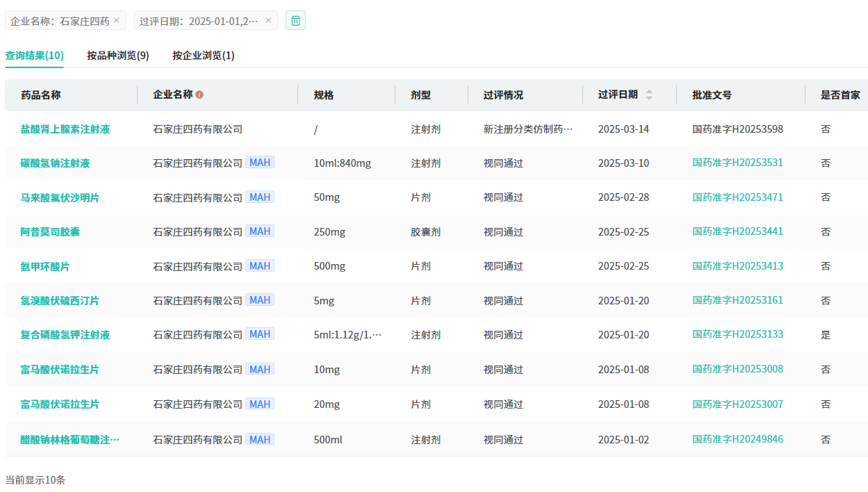Open 马来酸氟伏沙明片 drug link
Screen dimensions: 868x492
pyautogui.click(x=60, y=197)
